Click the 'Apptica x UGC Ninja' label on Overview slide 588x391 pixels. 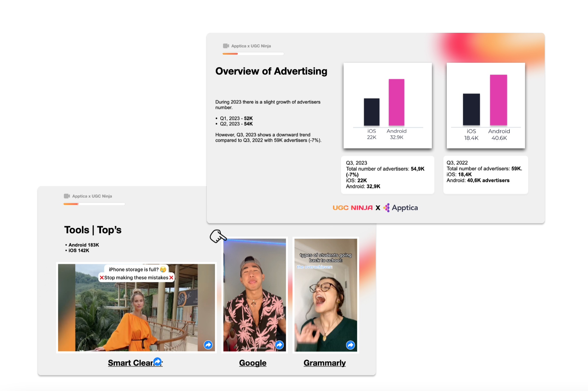pyautogui.click(x=251, y=46)
